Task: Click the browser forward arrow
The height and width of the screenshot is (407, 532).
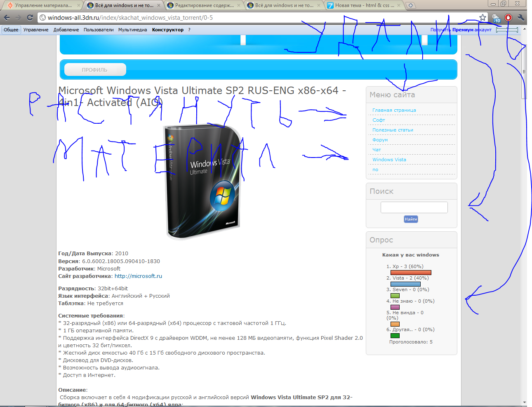Action: (18, 17)
